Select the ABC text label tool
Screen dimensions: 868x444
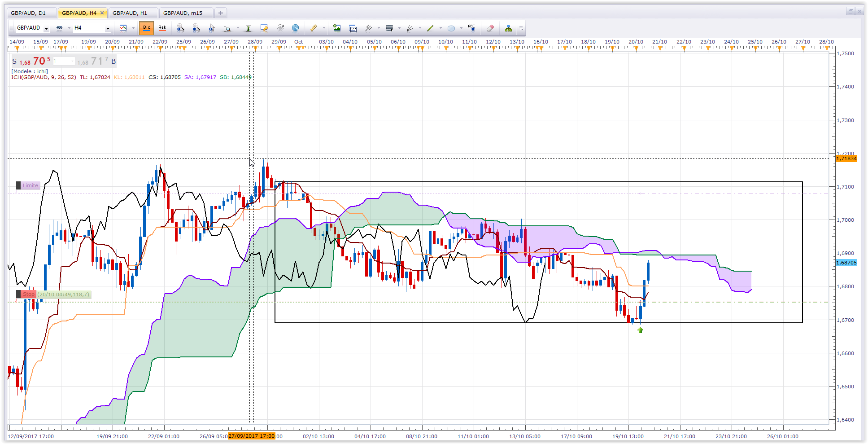(471, 28)
